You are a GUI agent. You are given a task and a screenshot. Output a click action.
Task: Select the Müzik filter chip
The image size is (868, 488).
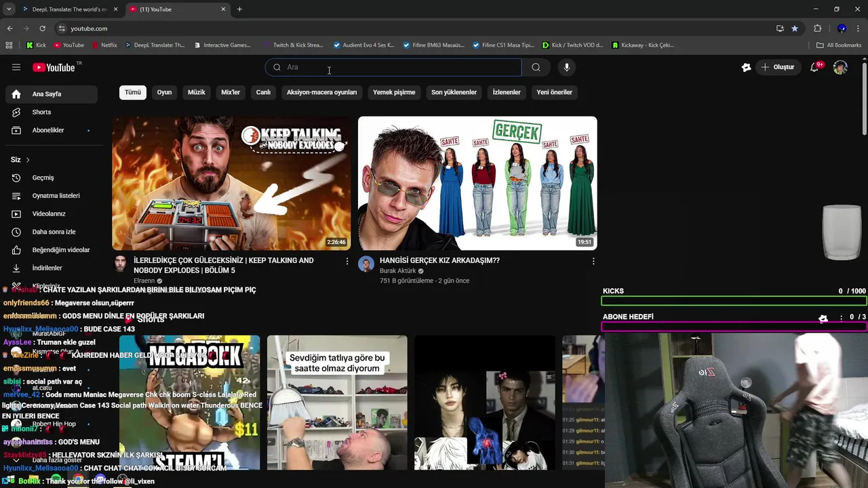click(197, 92)
